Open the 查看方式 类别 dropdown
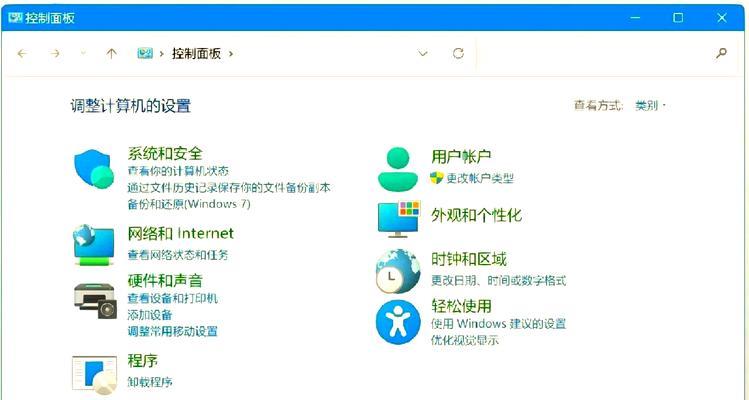Image resolution: width=749 pixels, height=400 pixels. pos(650,106)
